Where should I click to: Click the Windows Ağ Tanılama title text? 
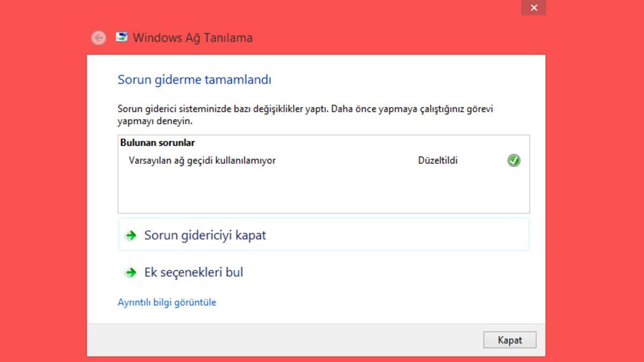194,38
